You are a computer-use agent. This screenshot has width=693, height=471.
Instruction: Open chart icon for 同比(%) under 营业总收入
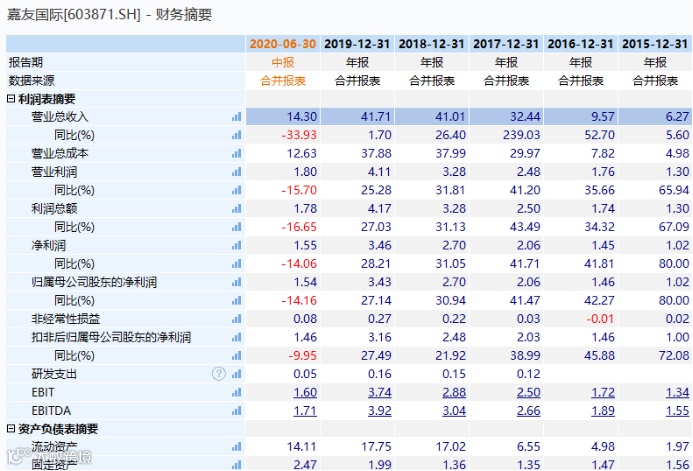click(x=236, y=135)
